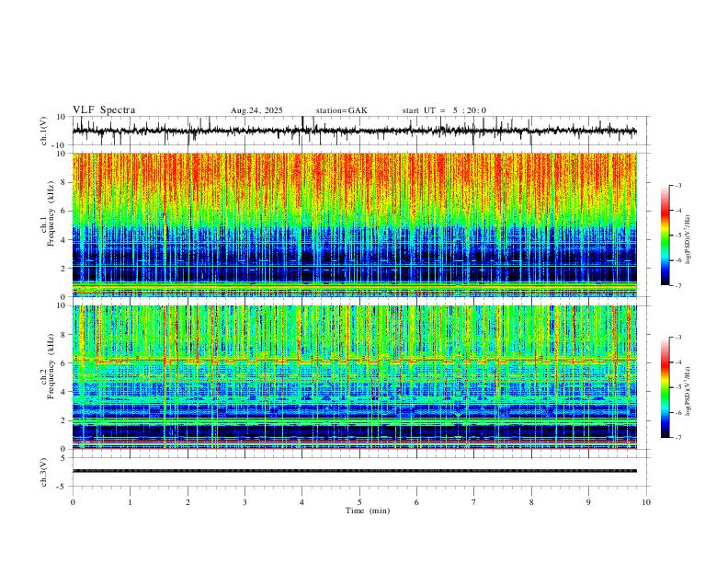Click the "8" kHz tick on ch.1 frequency axis
Image resolution: width=728 pixels, height=563 pixels.
(64, 182)
